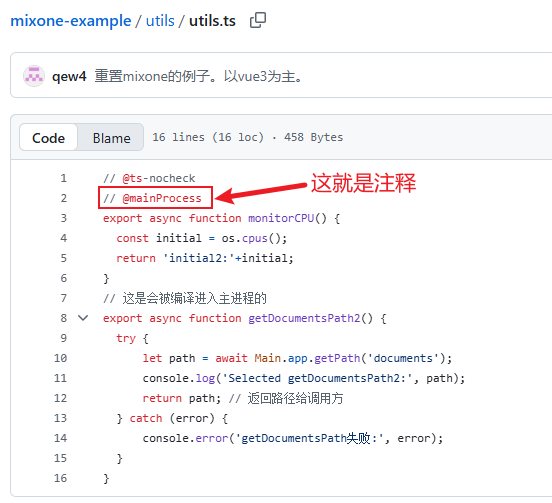The height and width of the screenshot is (503, 552).
Task: Select line number 7
Action: (63, 298)
